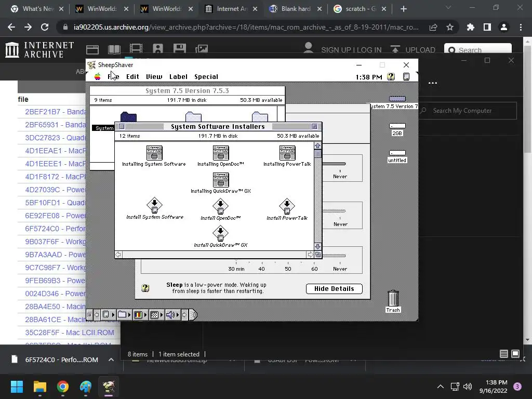532x399 pixels.
Task: Open the Windows Start menu
Action: 17,387
